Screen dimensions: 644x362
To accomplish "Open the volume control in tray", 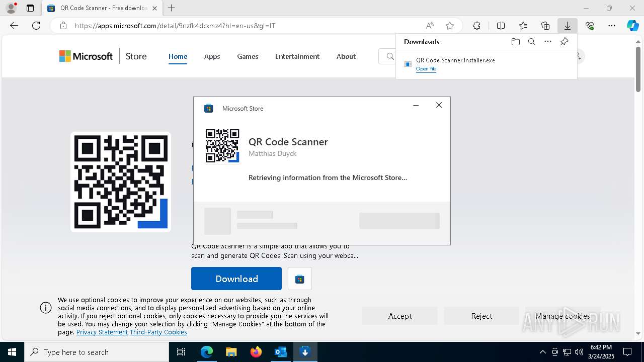I will (579, 352).
